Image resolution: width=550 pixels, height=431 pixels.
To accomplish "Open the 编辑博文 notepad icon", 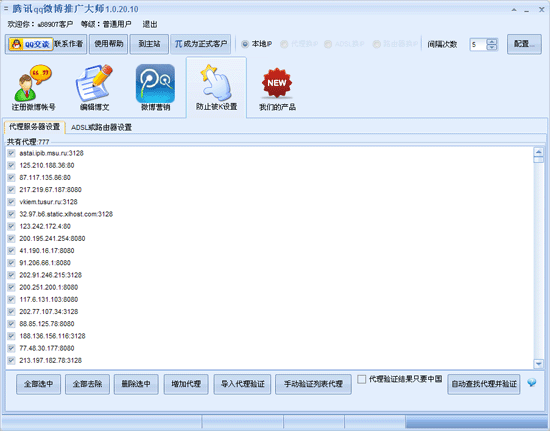I will [94, 88].
